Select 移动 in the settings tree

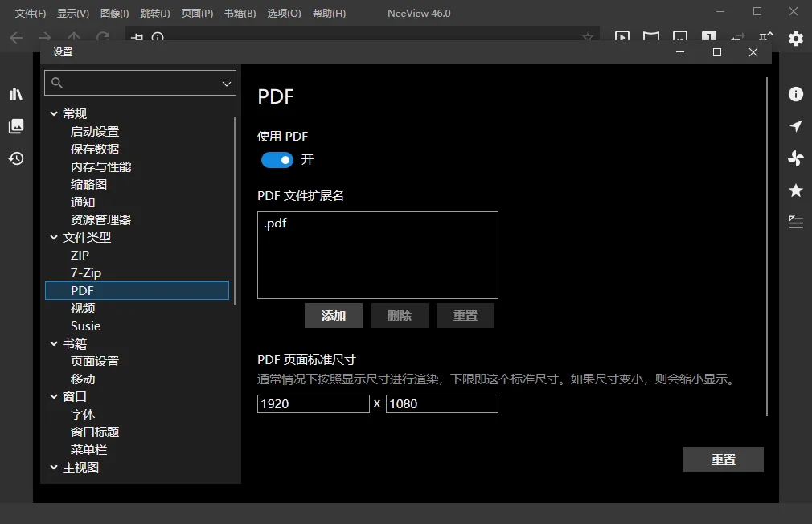coord(83,379)
